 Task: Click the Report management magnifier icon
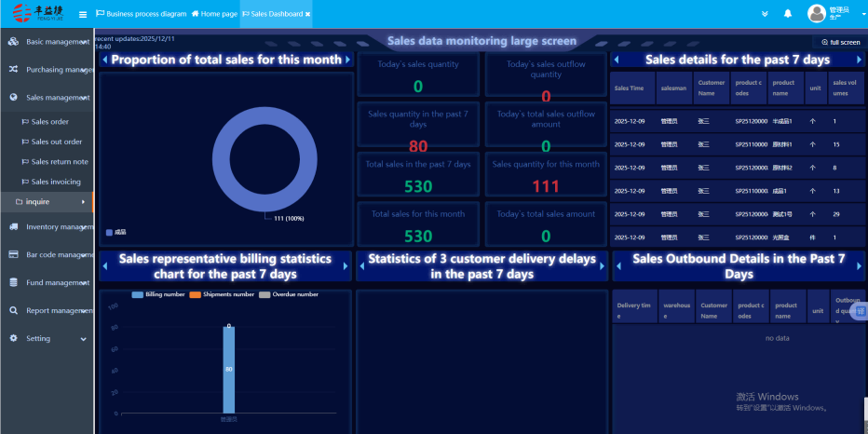point(14,310)
